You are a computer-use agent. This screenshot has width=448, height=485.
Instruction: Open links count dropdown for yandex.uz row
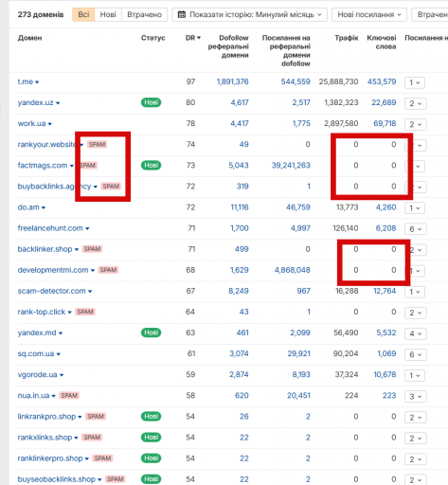(x=416, y=103)
